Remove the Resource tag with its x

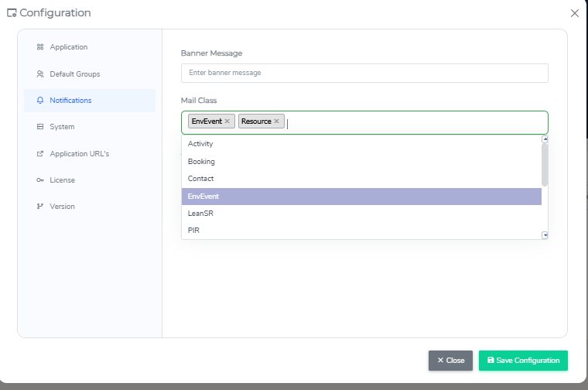pos(276,121)
